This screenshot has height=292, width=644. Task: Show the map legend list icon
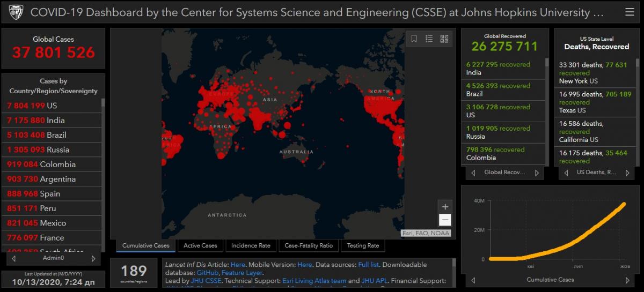tap(429, 39)
